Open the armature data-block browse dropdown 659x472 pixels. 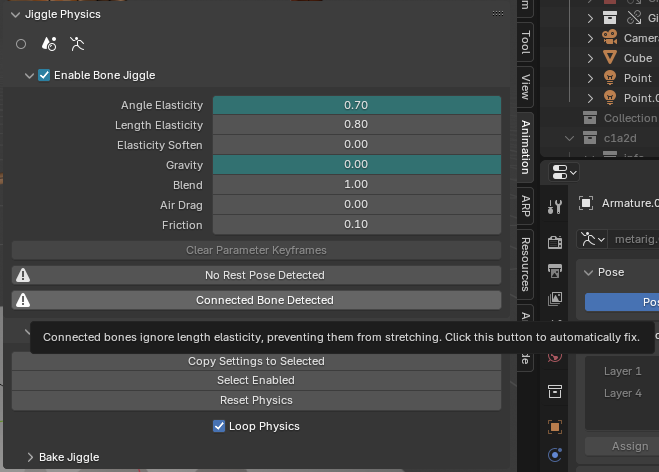592,240
